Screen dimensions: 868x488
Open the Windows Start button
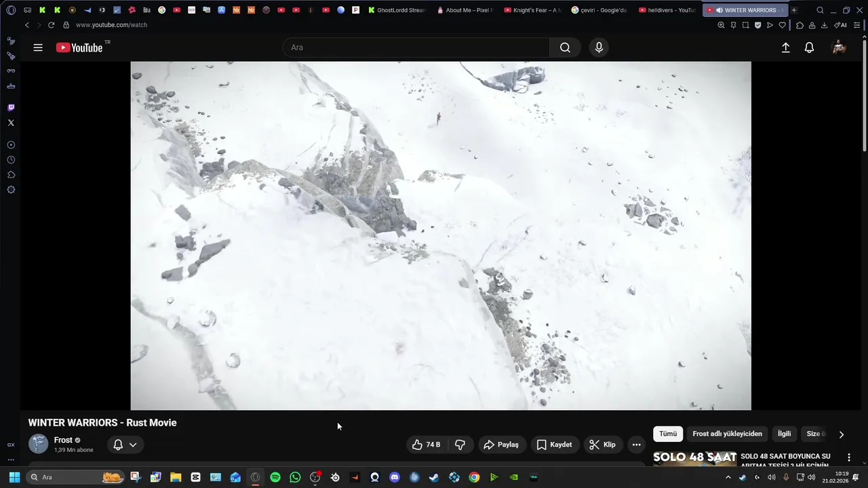click(14, 477)
